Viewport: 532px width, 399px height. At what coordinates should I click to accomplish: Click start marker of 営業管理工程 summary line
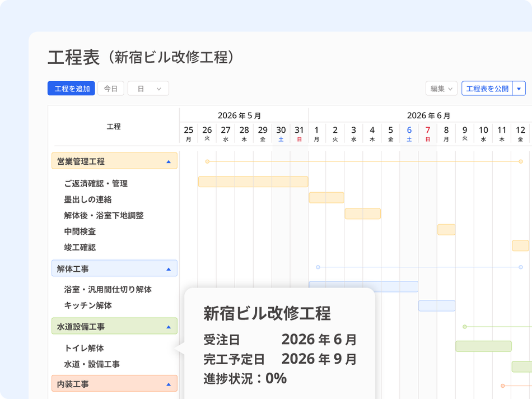coord(207,161)
